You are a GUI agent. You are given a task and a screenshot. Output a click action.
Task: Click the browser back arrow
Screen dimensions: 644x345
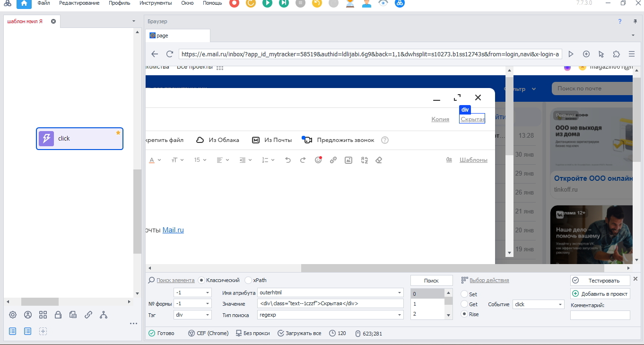pyautogui.click(x=155, y=54)
